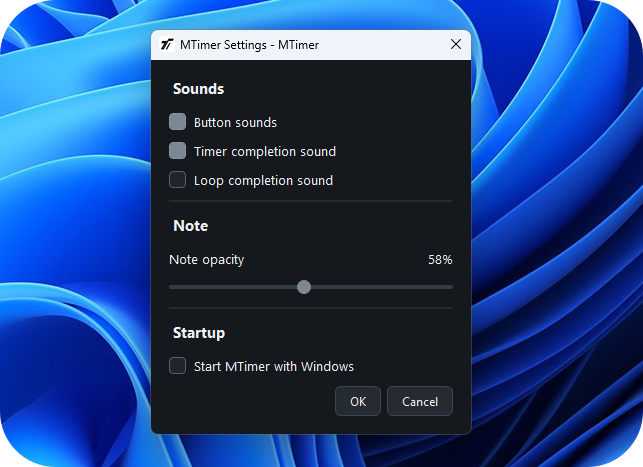The image size is (643, 467).
Task: Click the Startup section heading
Action: pos(199,333)
